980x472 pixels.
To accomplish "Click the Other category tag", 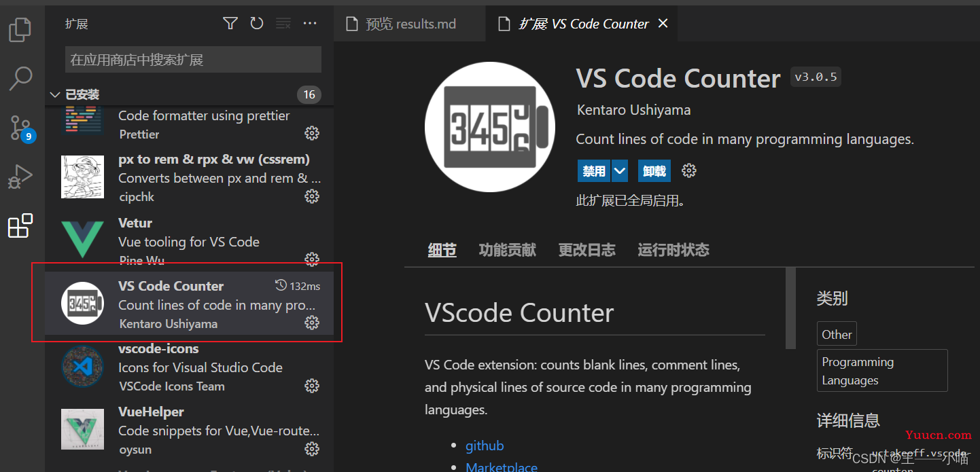I will [x=837, y=334].
